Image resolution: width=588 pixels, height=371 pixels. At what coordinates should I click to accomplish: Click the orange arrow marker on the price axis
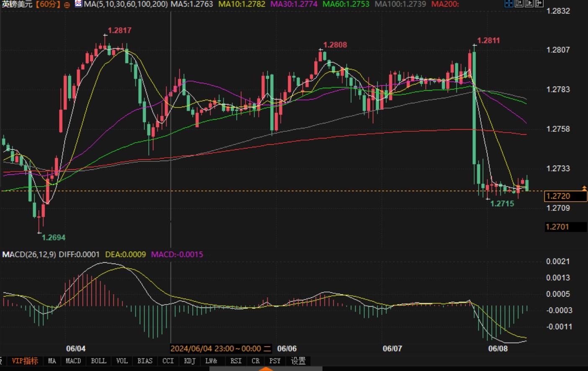[x=584, y=189]
